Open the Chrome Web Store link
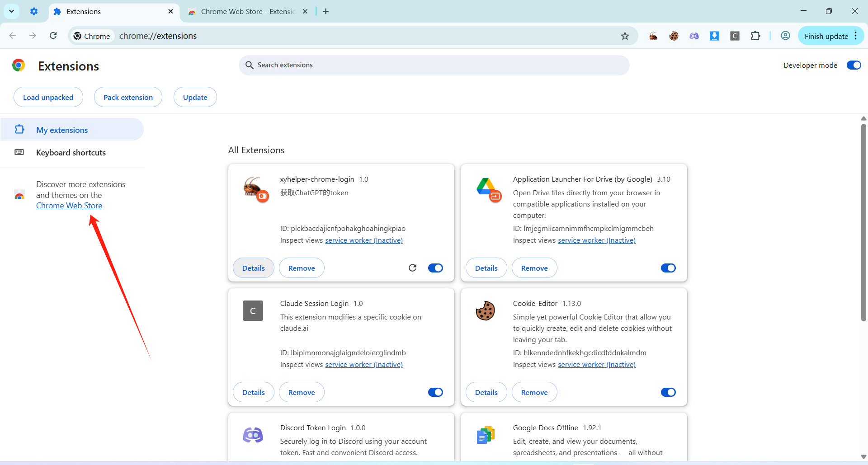 click(x=69, y=206)
